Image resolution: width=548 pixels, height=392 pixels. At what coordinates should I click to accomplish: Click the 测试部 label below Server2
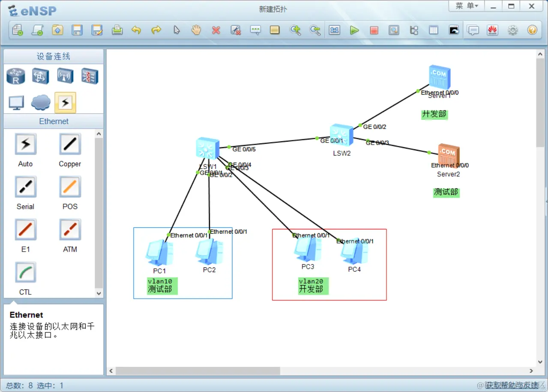(x=446, y=192)
